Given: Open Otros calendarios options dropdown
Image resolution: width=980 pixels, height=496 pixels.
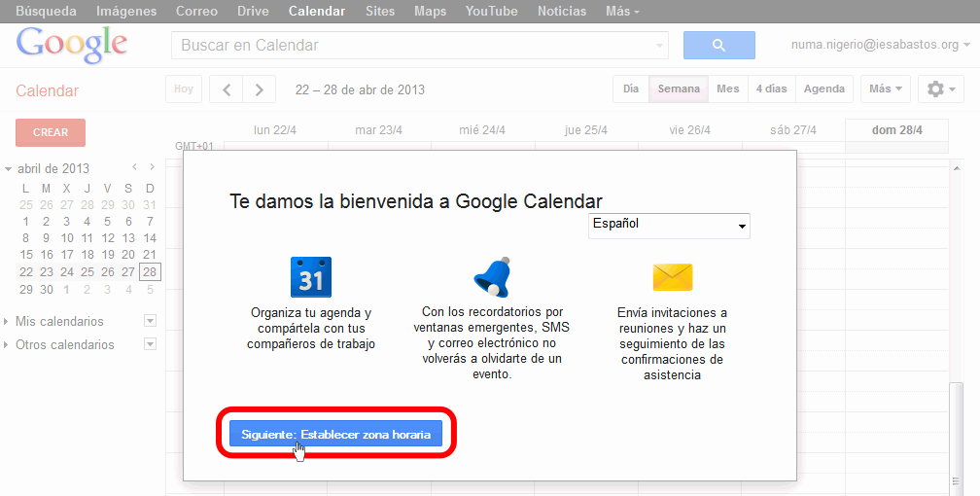Looking at the screenshot, I should tap(150, 344).
